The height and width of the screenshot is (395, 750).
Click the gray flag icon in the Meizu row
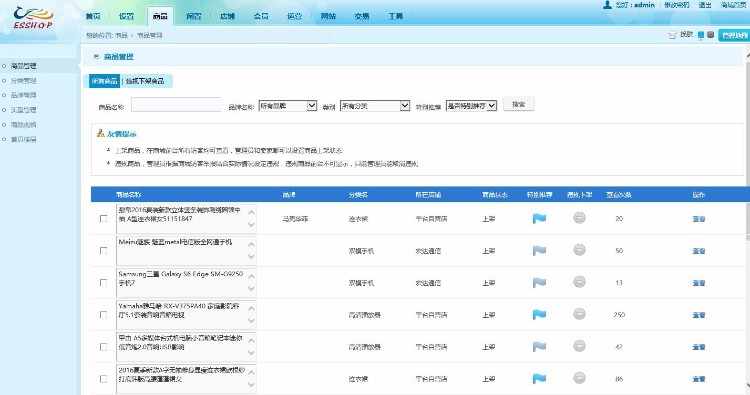tap(539, 251)
